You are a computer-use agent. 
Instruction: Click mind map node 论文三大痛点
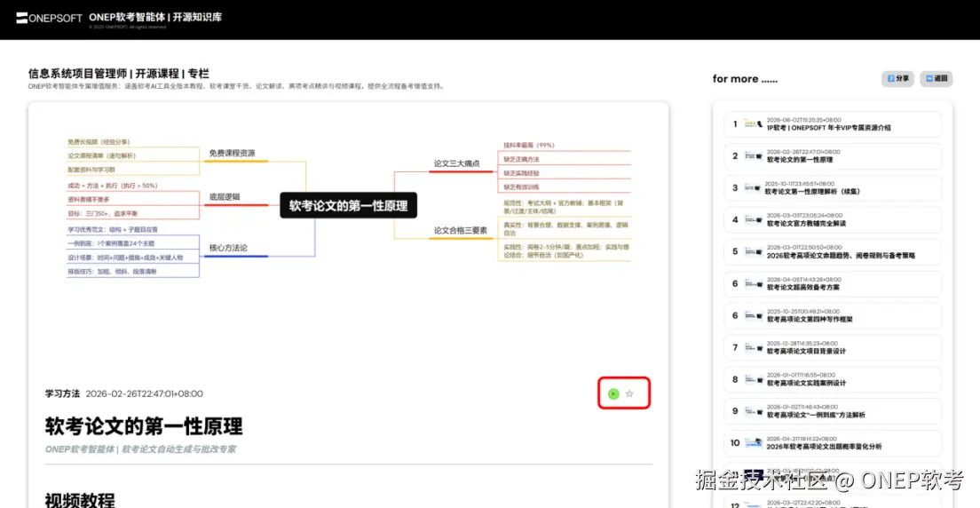[x=457, y=163]
